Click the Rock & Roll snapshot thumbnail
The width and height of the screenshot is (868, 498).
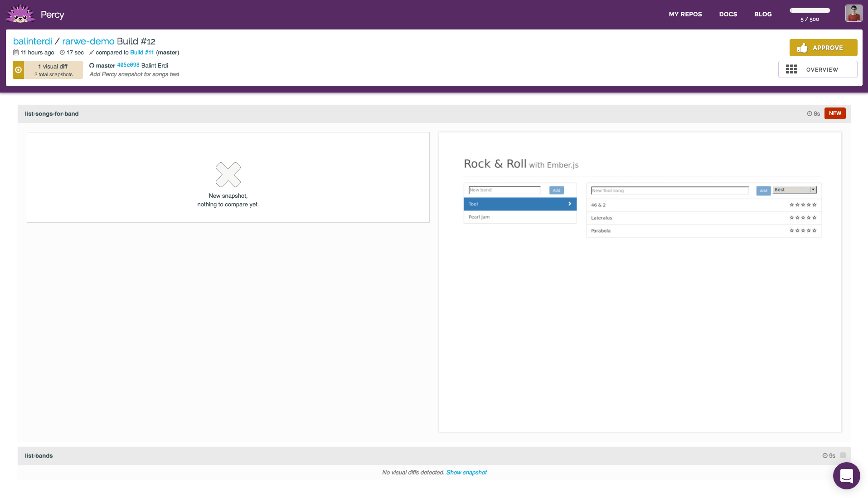pos(640,281)
